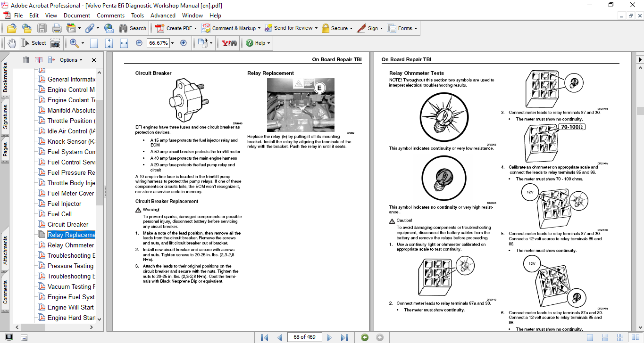Go to the last page

344,337
